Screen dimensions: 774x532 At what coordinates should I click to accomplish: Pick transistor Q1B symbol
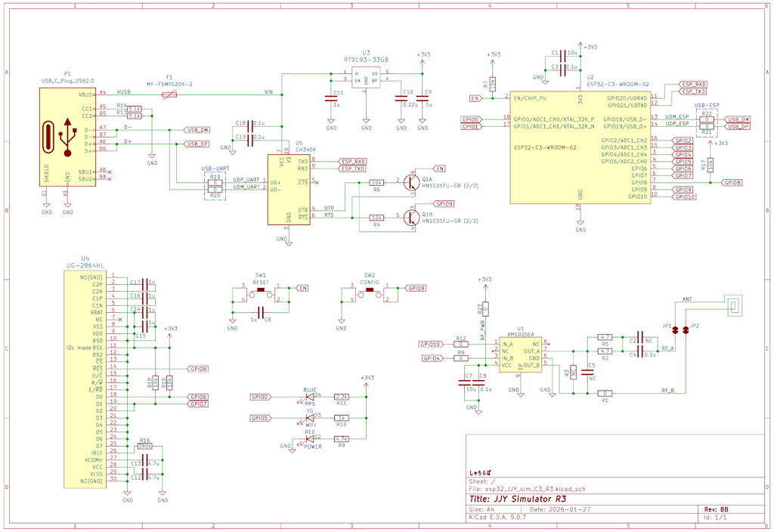pos(410,218)
